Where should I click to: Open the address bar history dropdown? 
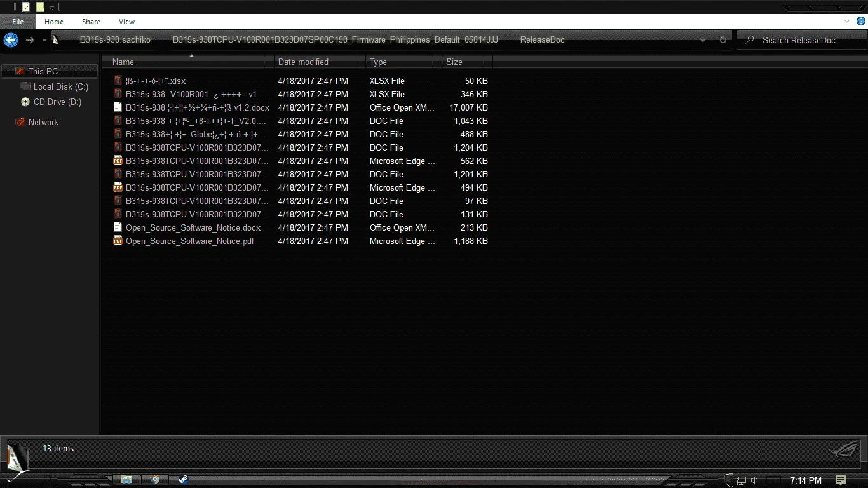pyautogui.click(x=703, y=40)
